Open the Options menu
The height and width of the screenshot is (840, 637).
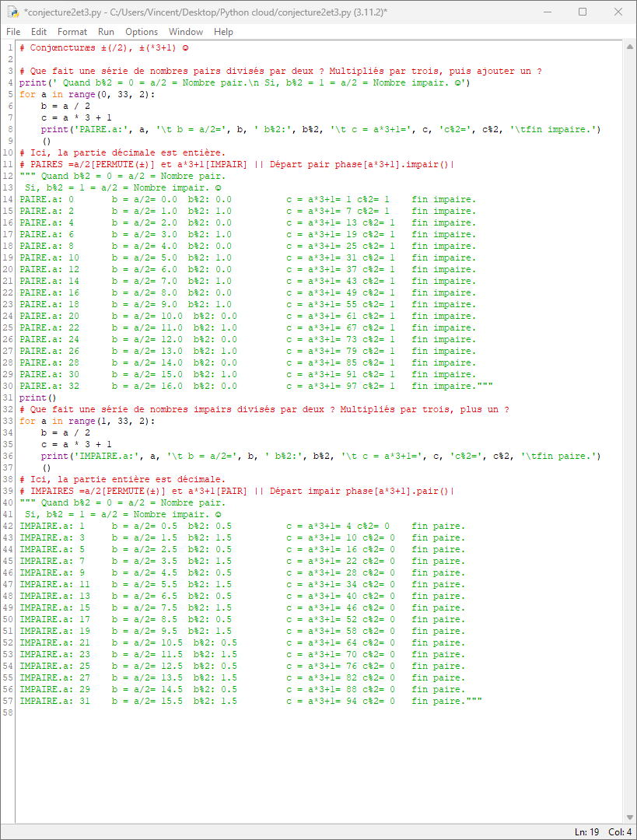coord(142,32)
